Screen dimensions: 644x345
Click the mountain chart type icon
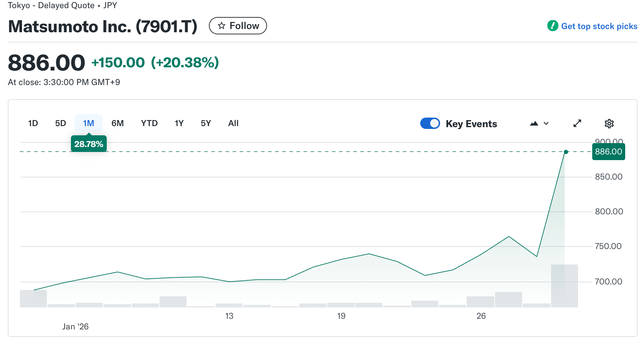pos(534,124)
